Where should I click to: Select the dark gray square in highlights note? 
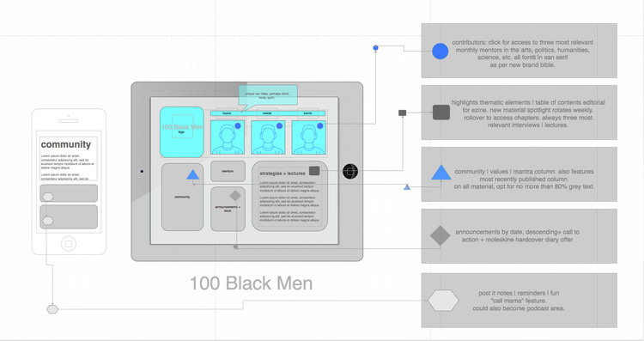point(441,113)
